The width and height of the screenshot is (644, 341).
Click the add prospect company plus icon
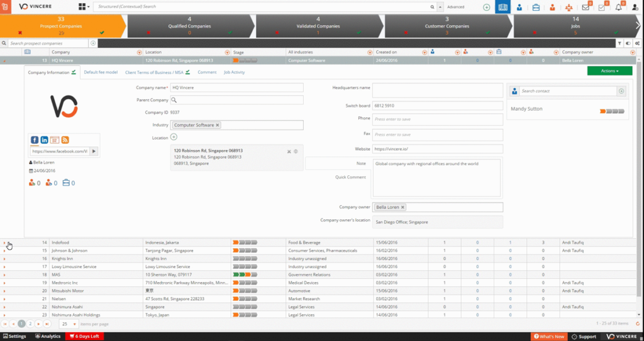(x=93, y=43)
